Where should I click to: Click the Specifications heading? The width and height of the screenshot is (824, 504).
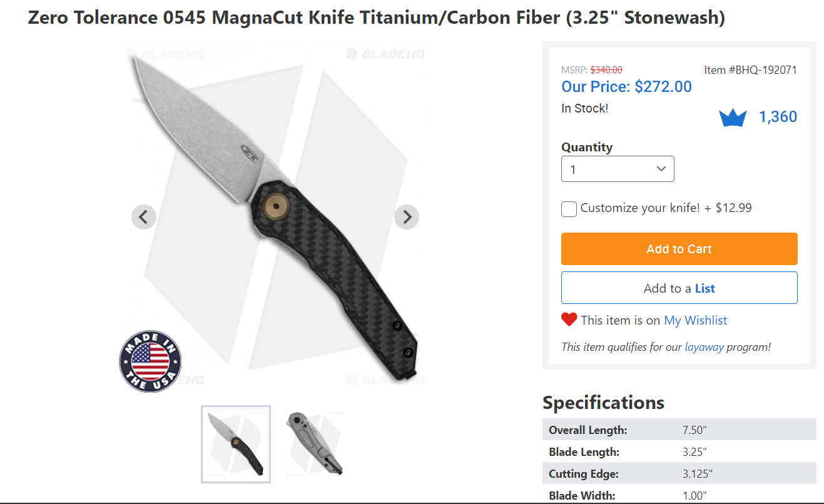click(603, 402)
